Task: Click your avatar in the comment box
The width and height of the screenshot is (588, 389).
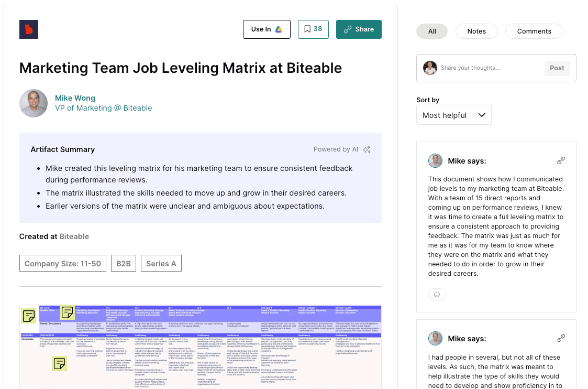Action: click(x=430, y=68)
